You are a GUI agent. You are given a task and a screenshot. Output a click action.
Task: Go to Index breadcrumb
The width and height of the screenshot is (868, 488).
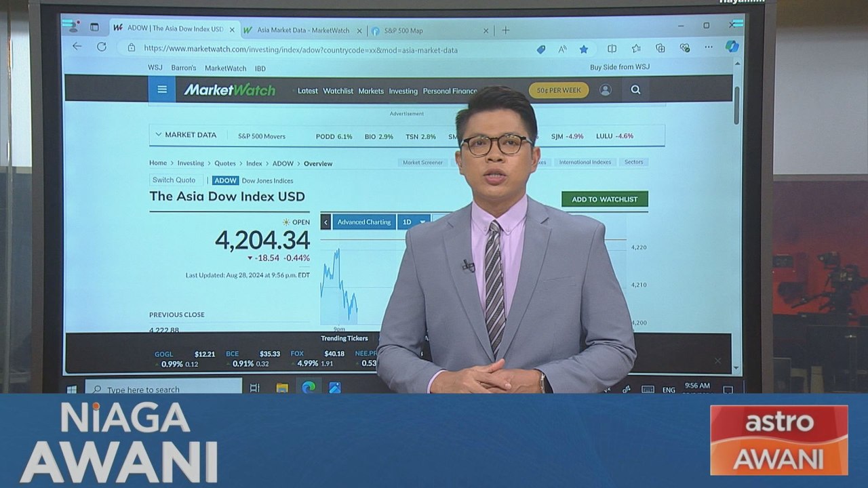(x=254, y=163)
